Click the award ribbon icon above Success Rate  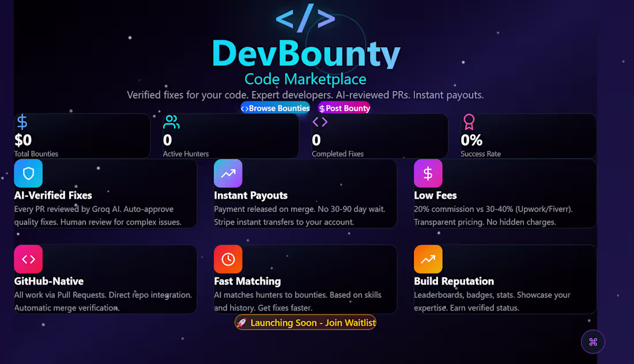(469, 122)
